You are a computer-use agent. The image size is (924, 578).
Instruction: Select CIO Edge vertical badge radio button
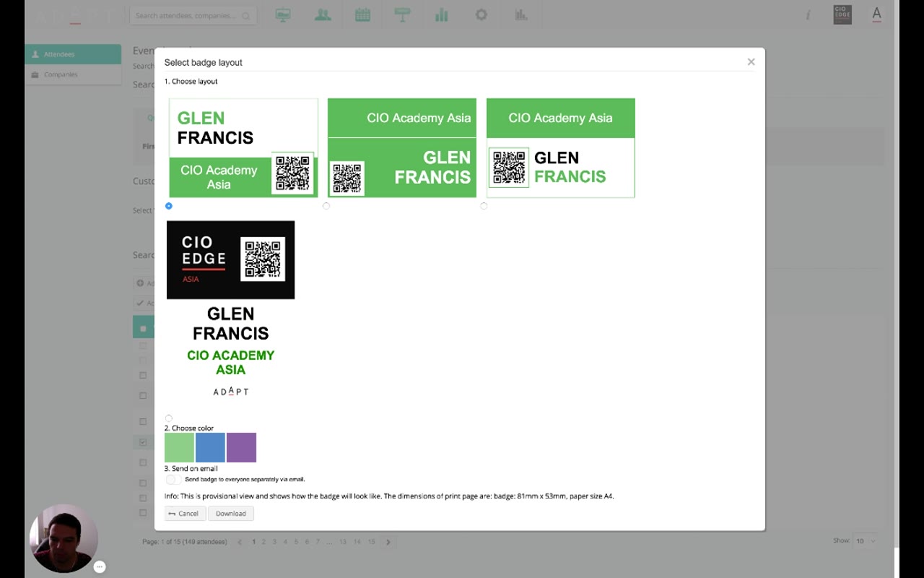click(169, 418)
